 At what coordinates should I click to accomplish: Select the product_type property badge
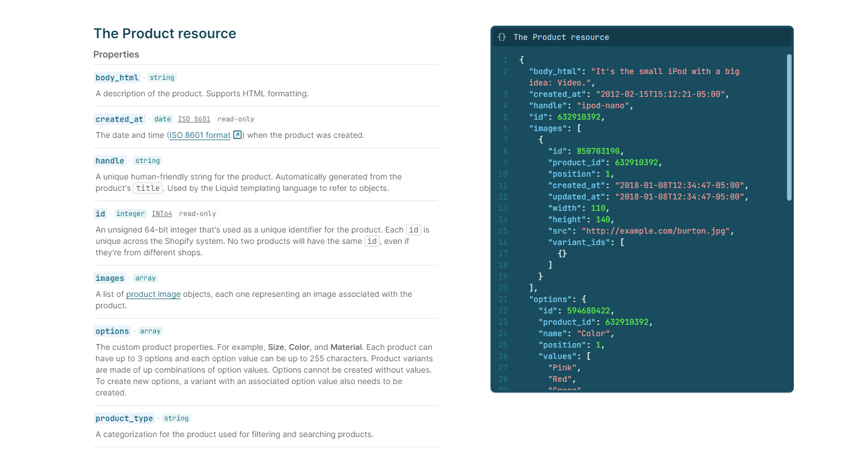pos(124,418)
